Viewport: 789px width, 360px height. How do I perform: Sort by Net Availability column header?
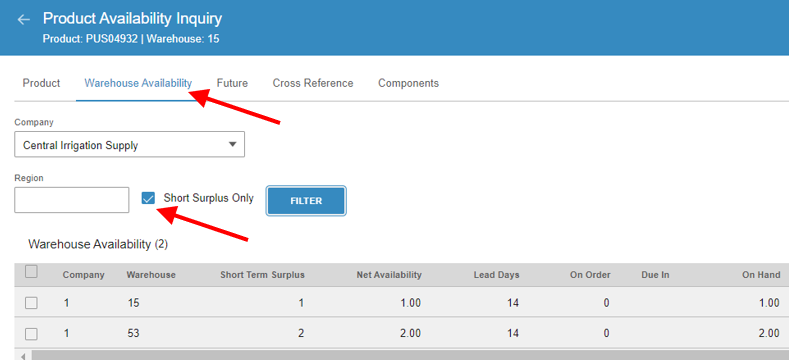pyautogui.click(x=389, y=275)
